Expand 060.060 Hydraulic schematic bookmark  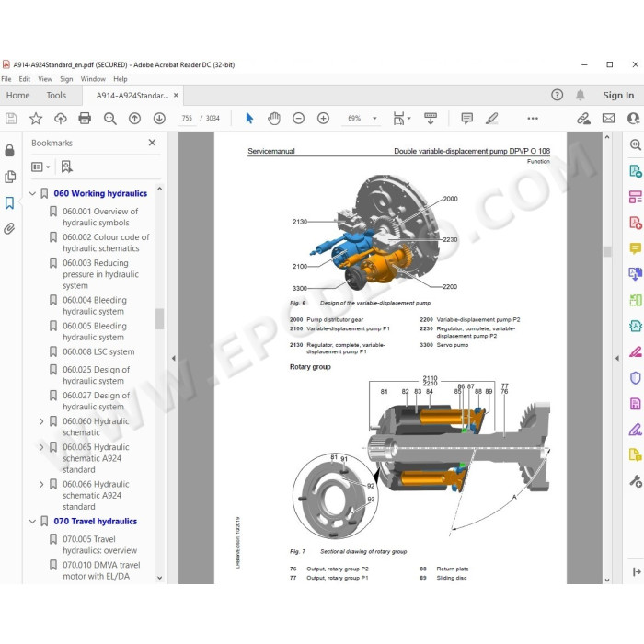click(x=41, y=421)
